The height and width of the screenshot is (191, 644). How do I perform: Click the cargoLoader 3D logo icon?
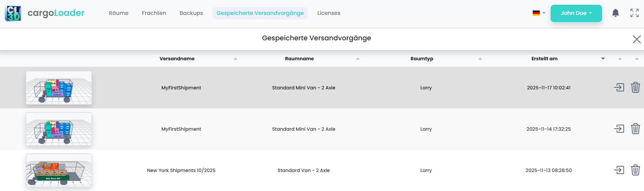coord(13,13)
